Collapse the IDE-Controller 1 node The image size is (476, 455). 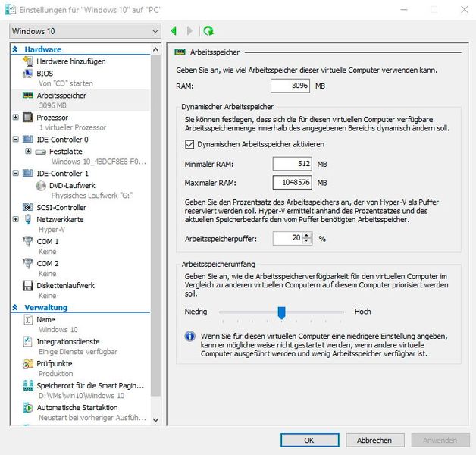[16, 173]
